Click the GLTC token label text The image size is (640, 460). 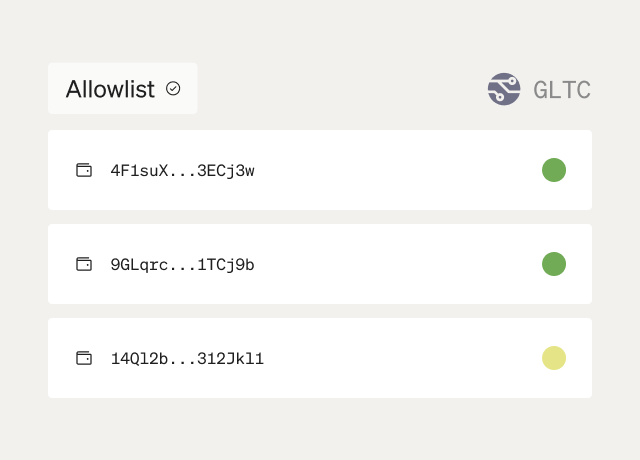pos(562,90)
